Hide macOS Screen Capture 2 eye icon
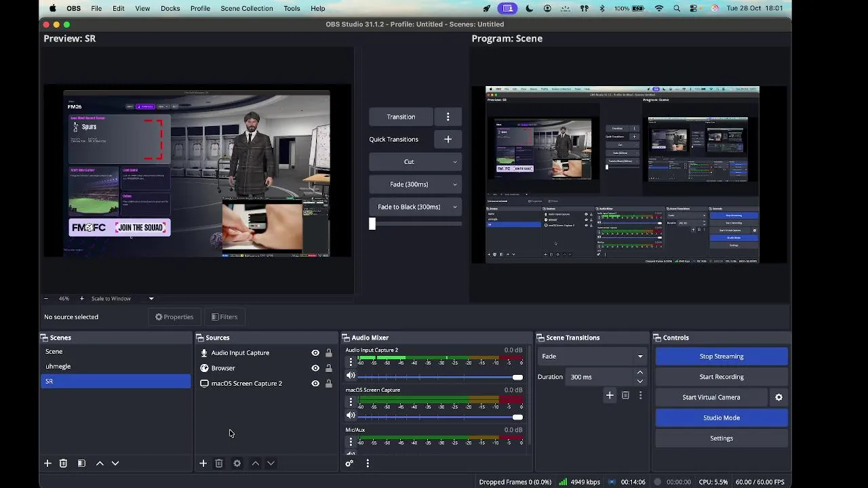The height and width of the screenshot is (488, 868). (x=315, y=383)
